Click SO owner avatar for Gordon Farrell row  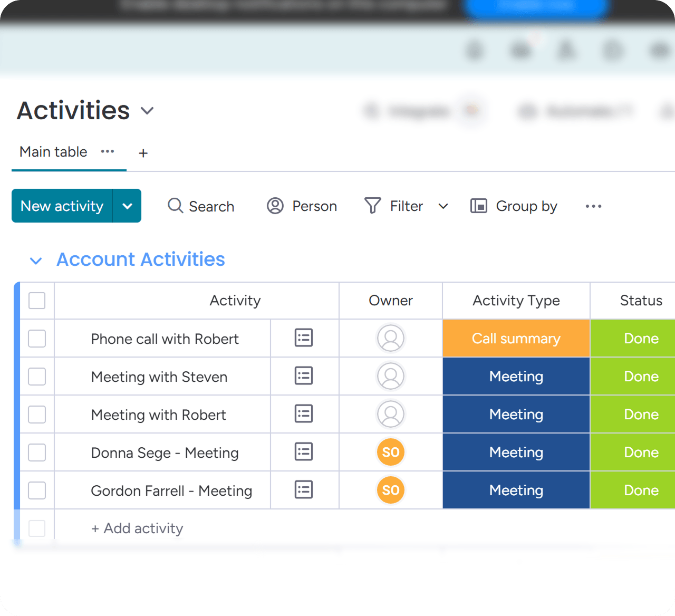[391, 490]
